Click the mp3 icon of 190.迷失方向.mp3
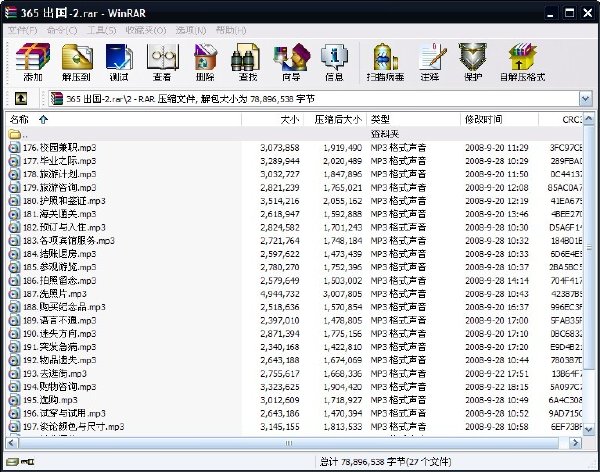600x472 pixels. [x=14, y=334]
